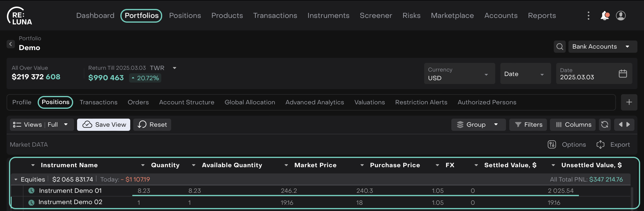Switch to the Transactions portfolio tab
This screenshot has height=211, width=644.
pos(98,102)
